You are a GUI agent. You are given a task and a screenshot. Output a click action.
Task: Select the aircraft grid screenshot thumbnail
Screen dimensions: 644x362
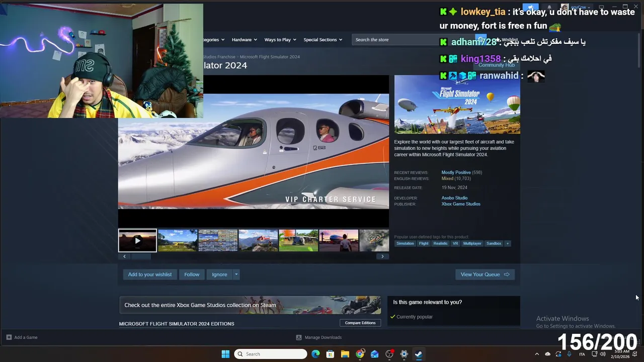[x=218, y=240]
